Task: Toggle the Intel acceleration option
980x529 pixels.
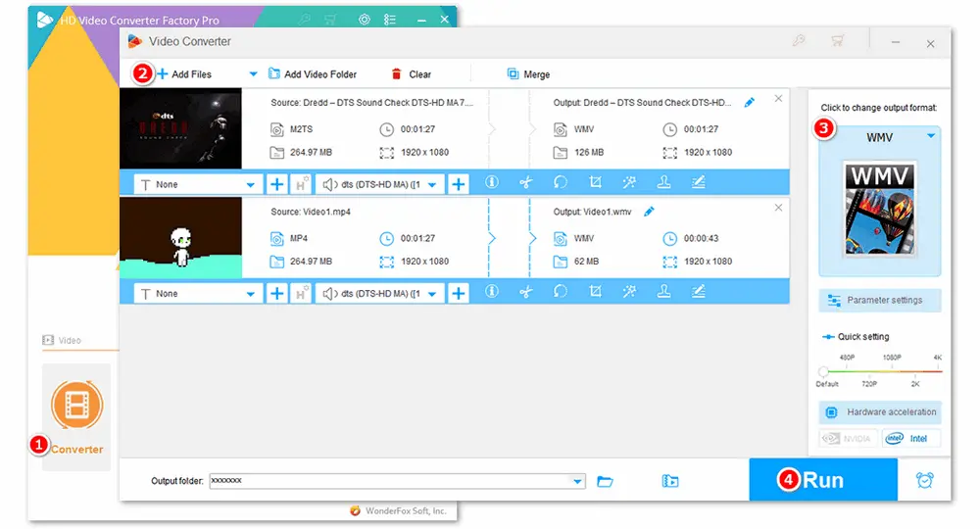Action: (909, 439)
